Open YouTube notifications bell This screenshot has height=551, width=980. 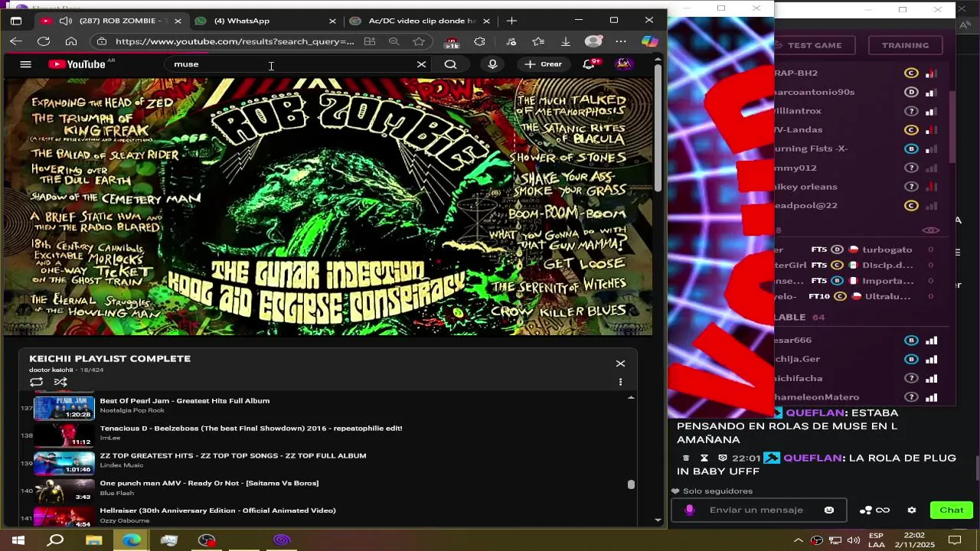coord(588,64)
